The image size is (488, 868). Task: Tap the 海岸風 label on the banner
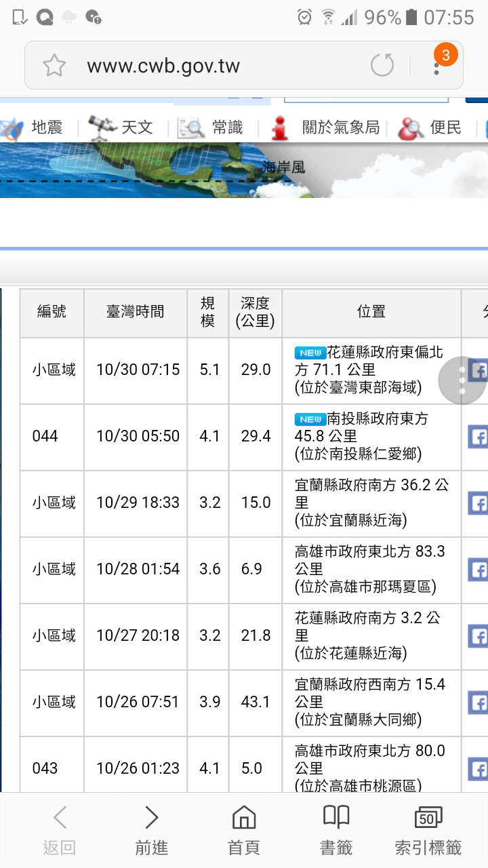point(283,167)
